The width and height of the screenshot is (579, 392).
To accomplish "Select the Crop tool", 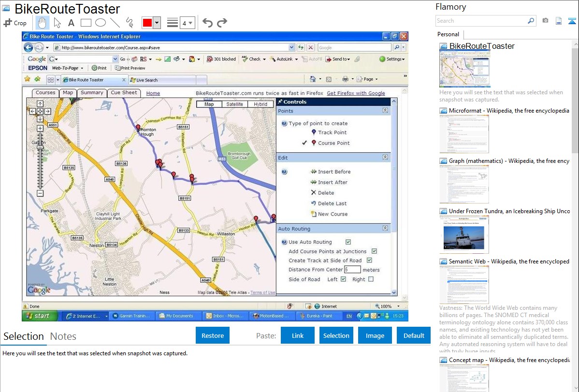I will 15,23.
